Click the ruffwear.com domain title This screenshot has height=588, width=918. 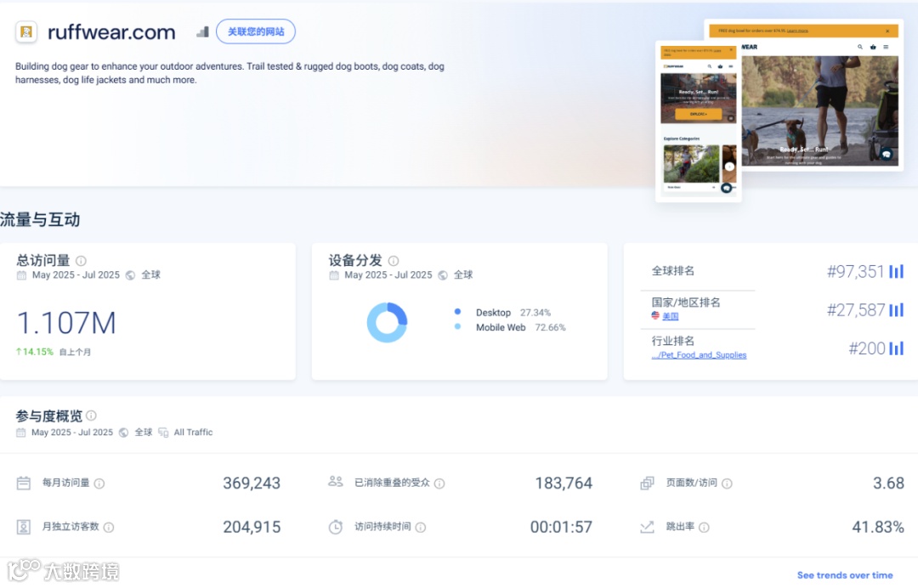point(111,32)
